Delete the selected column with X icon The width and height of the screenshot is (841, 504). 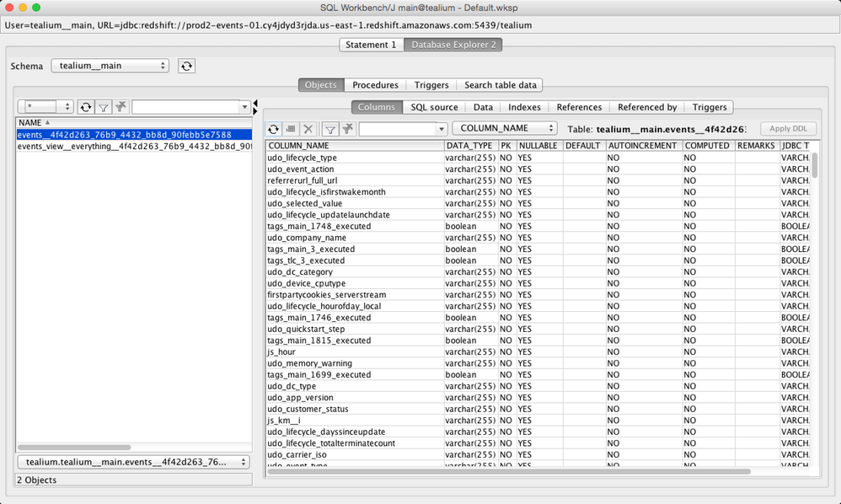(x=308, y=129)
